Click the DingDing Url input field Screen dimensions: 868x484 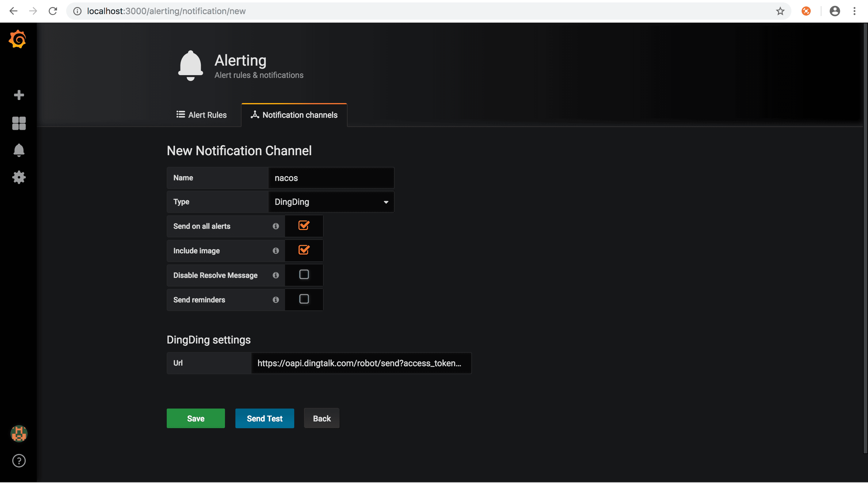pos(360,363)
